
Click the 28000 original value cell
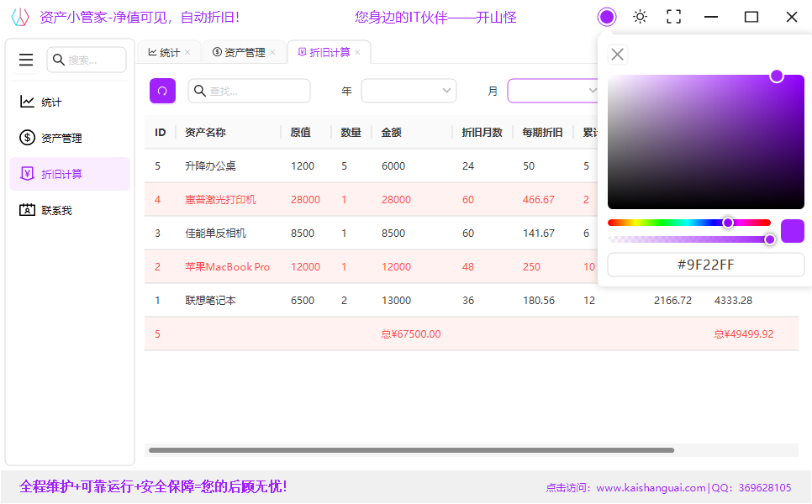coord(305,200)
